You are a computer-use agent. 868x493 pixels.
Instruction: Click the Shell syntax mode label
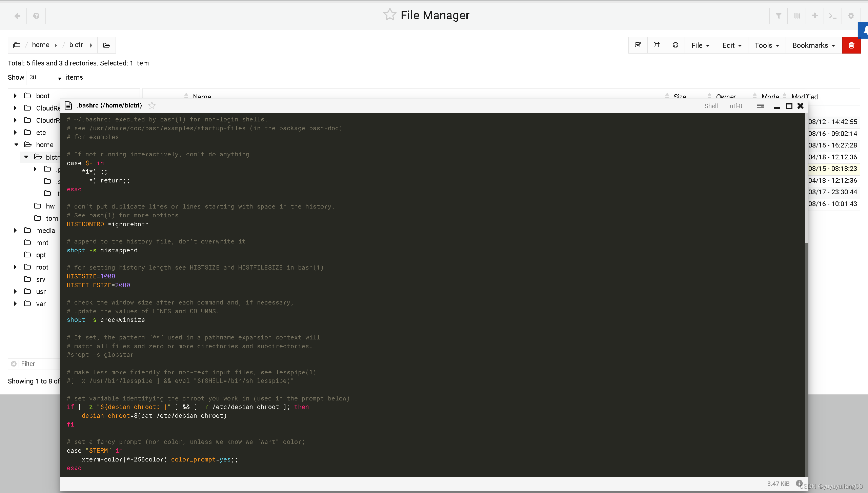tap(711, 106)
